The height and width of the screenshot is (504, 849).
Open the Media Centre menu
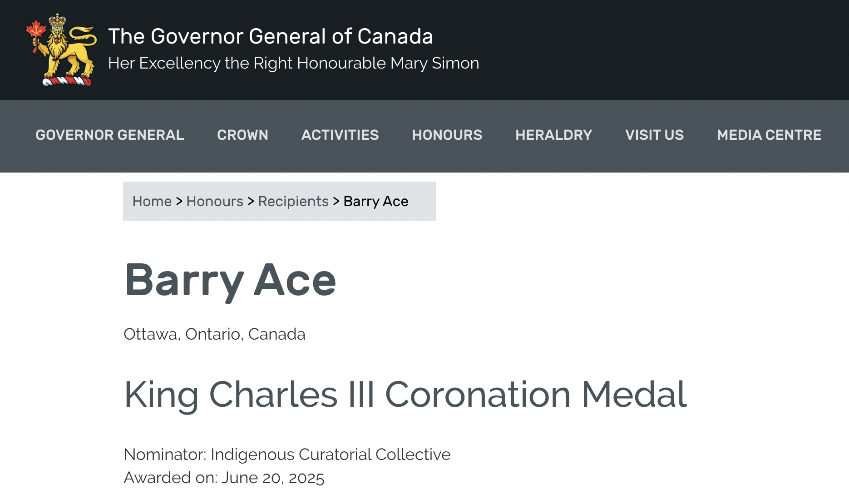769,135
